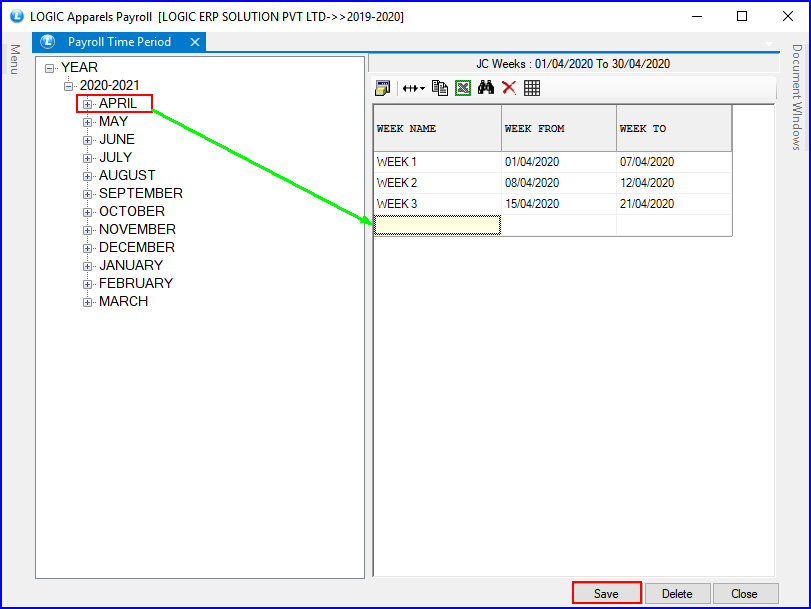
Task: Expand the SEPTEMBER tree node
Action: [x=87, y=194]
